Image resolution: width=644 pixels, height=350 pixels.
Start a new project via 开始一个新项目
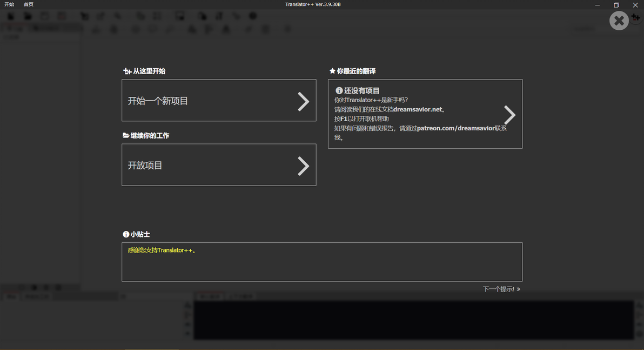point(219,101)
